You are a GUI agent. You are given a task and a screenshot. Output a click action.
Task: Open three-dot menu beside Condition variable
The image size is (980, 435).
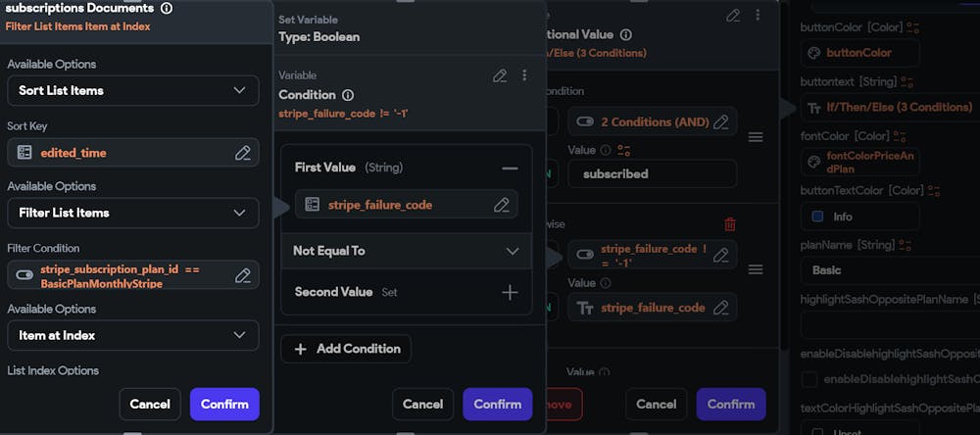[523, 75]
